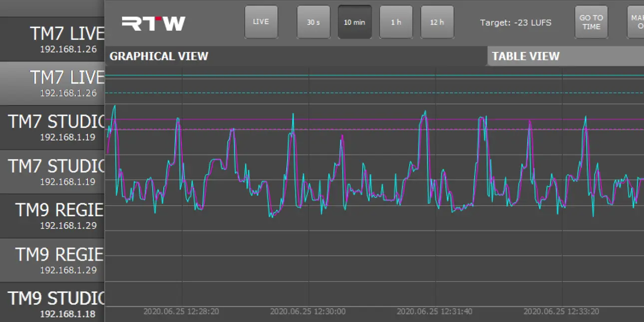Click the RTW logo
This screenshot has width=644, height=322.
click(153, 23)
